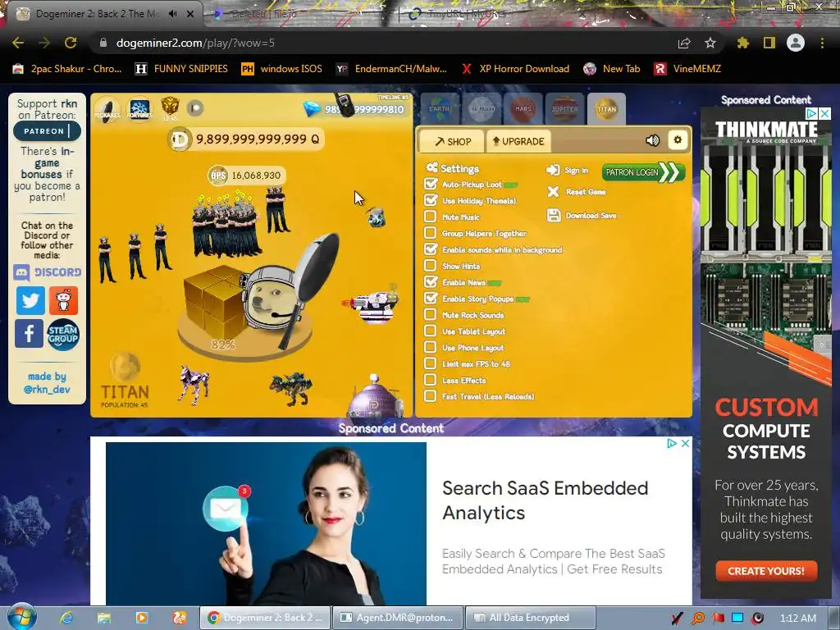This screenshot has width=840, height=630.
Task: Click CREATE YOURS! ad button
Action: point(766,571)
